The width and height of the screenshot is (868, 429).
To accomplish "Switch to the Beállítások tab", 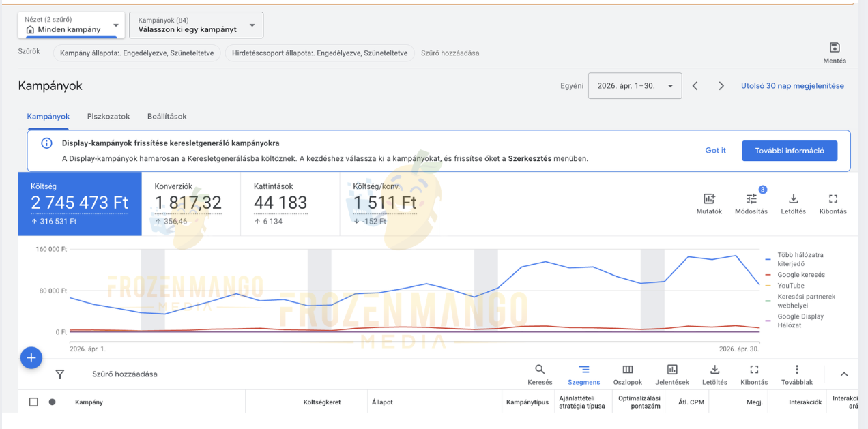I will click(167, 117).
